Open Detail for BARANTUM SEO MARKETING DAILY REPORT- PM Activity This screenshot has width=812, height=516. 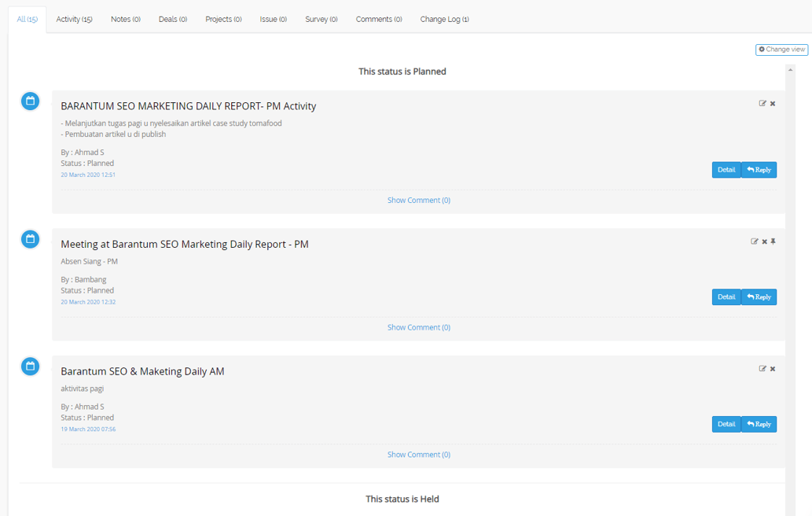click(726, 170)
